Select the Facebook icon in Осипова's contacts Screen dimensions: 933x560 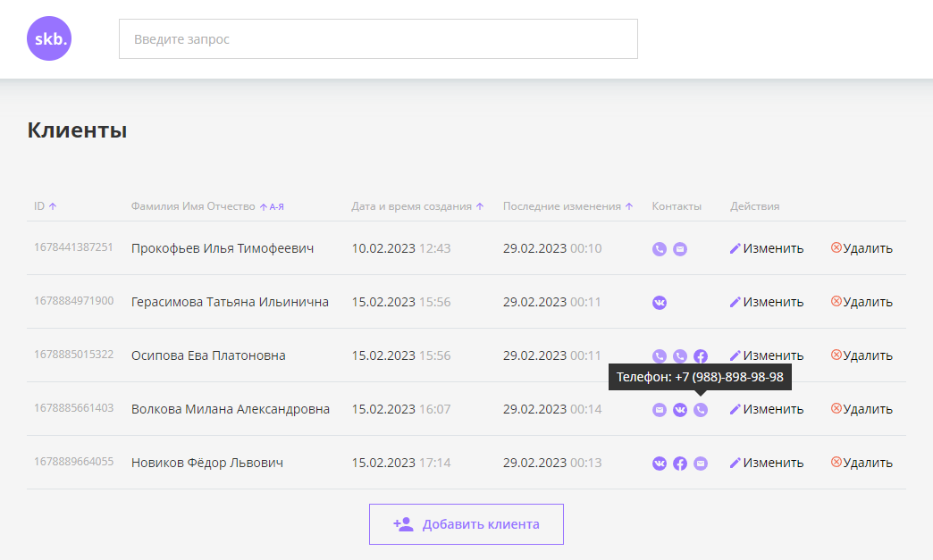[700, 355]
